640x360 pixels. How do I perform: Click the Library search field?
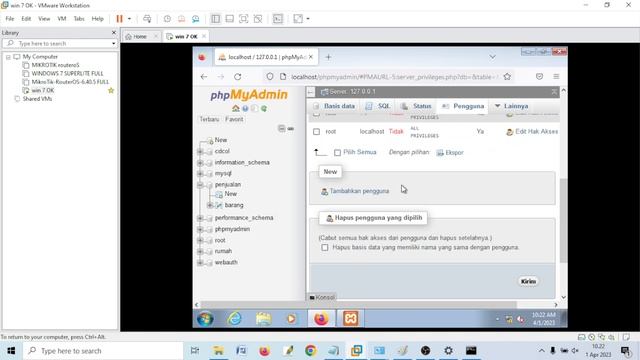pyautogui.click(x=61, y=43)
